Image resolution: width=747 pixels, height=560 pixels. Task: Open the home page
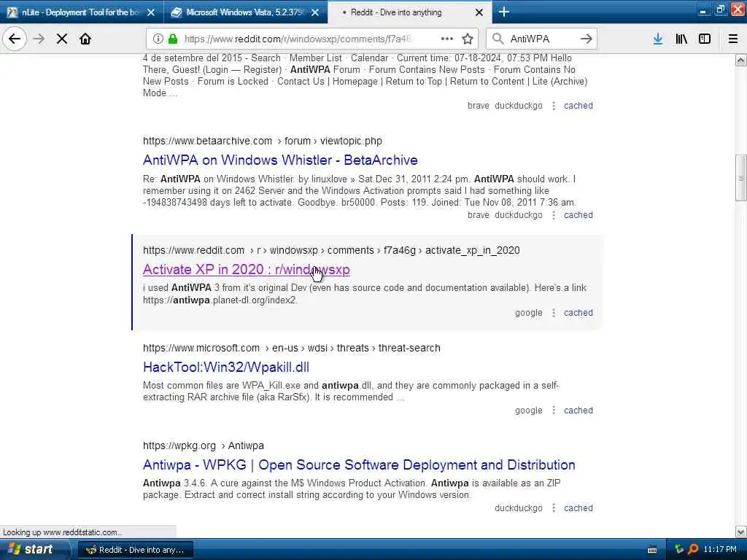[85, 39]
